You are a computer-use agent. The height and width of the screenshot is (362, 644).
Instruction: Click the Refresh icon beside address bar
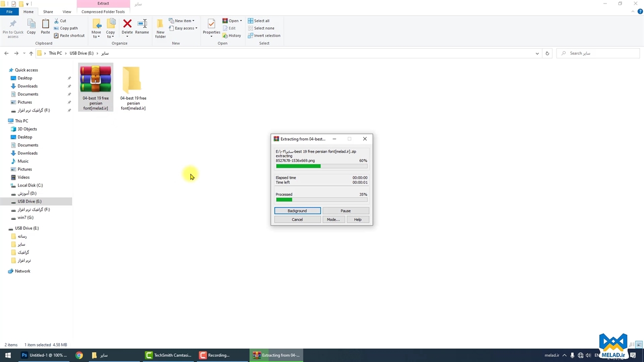click(547, 53)
